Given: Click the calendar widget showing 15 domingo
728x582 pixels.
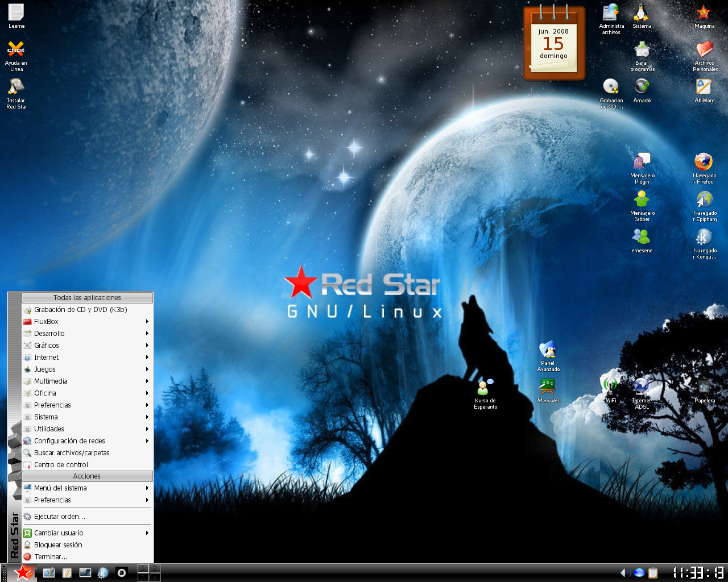Looking at the screenshot, I should click(554, 43).
